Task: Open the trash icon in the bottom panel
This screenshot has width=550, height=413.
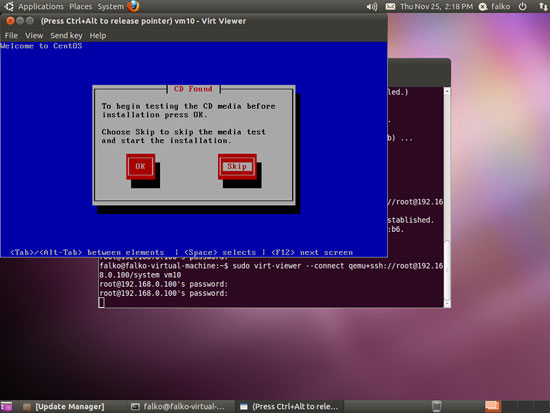Action: pyautogui.click(x=436, y=406)
